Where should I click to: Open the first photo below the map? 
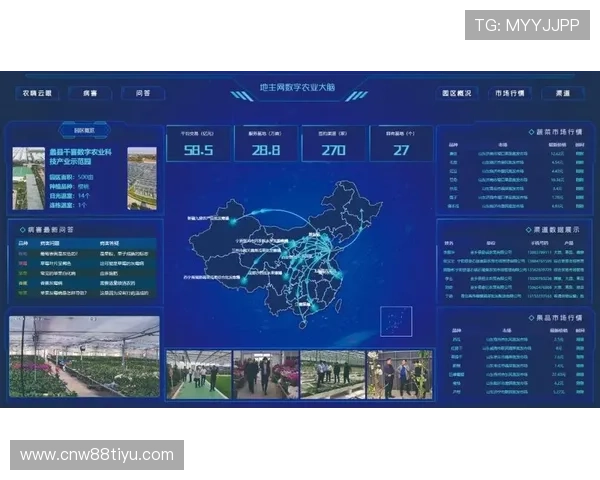198,375
